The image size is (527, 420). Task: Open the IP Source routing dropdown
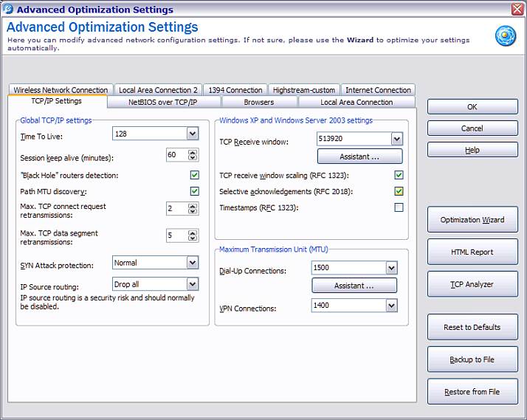coord(193,284)
